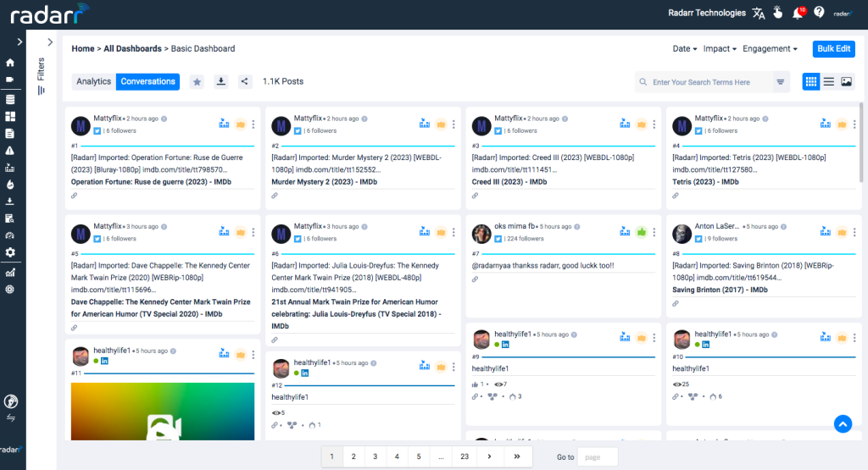This screenshot has width=868, height=470.
Task: Open the three-dot menu on post #1
Action: click(x=253, y=124)
